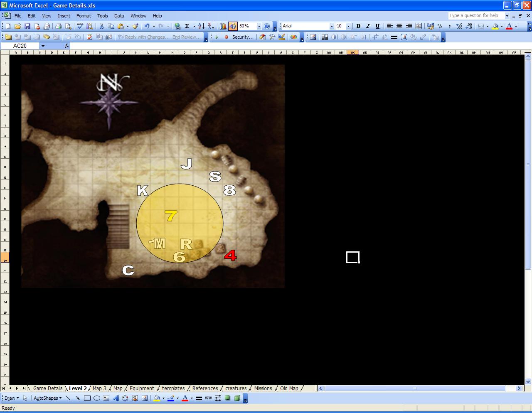Click the Sort Ascending icon
The height and width of the screenshot is (413, 532).
pos(201,26)
